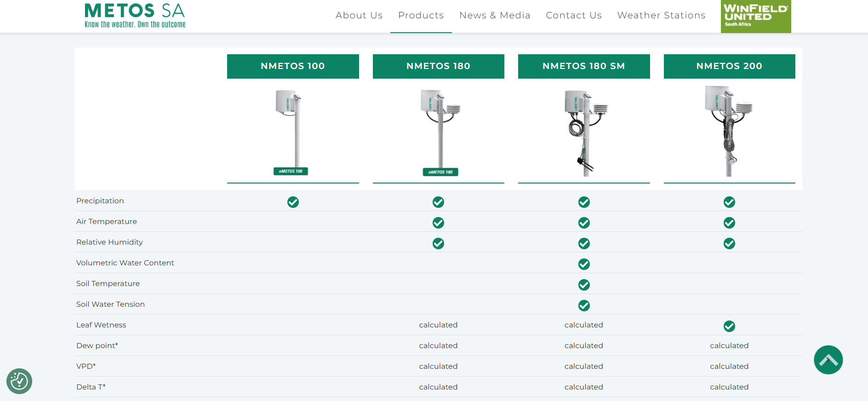Viewport: 868px width, 401px height.
Task: Click the scroll-to-top arrow button
Action: pyautogui.click(x=828, y=360)
